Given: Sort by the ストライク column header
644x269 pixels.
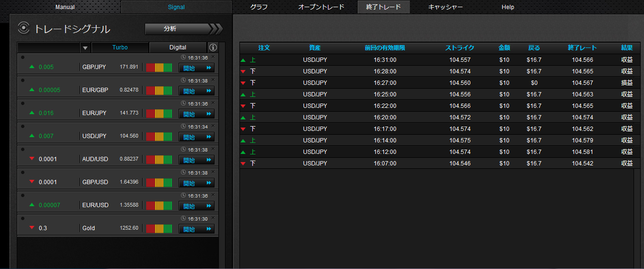Looking at the screenshot, I should (460, 48).
